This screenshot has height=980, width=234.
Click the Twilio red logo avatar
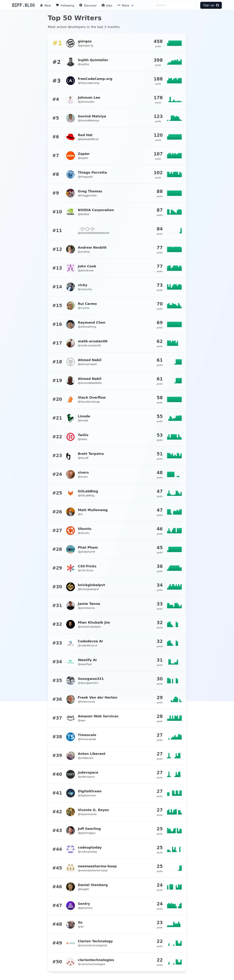coord(71,437)
